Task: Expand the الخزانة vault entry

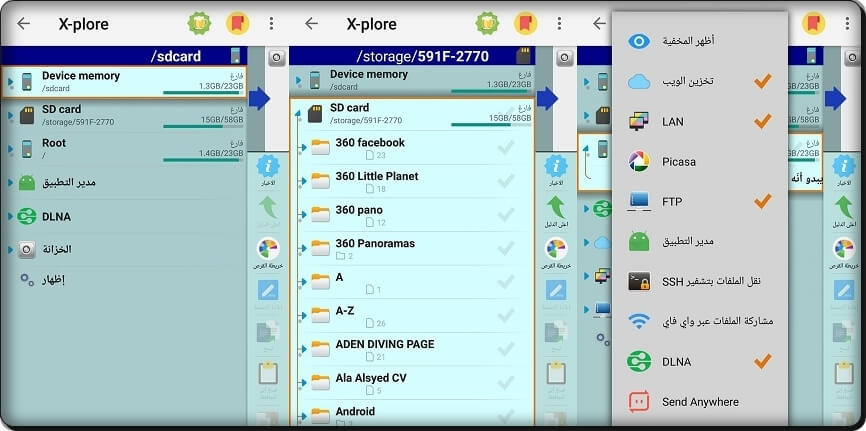Action: tap(10, 250)
